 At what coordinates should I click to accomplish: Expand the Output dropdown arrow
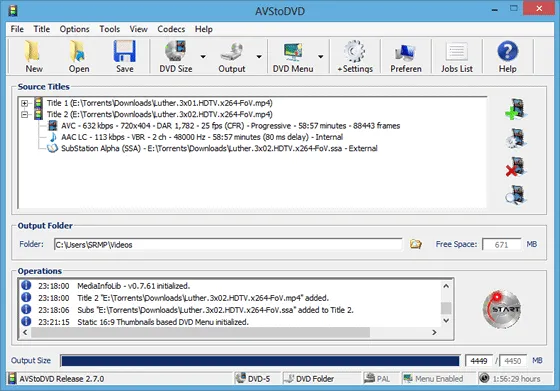click(259, 56)
